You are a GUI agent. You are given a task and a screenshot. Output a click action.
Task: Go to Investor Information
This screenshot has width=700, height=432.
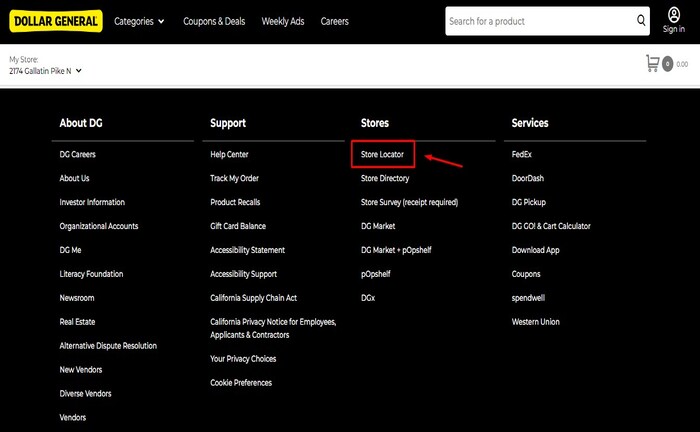pos(92,202)
